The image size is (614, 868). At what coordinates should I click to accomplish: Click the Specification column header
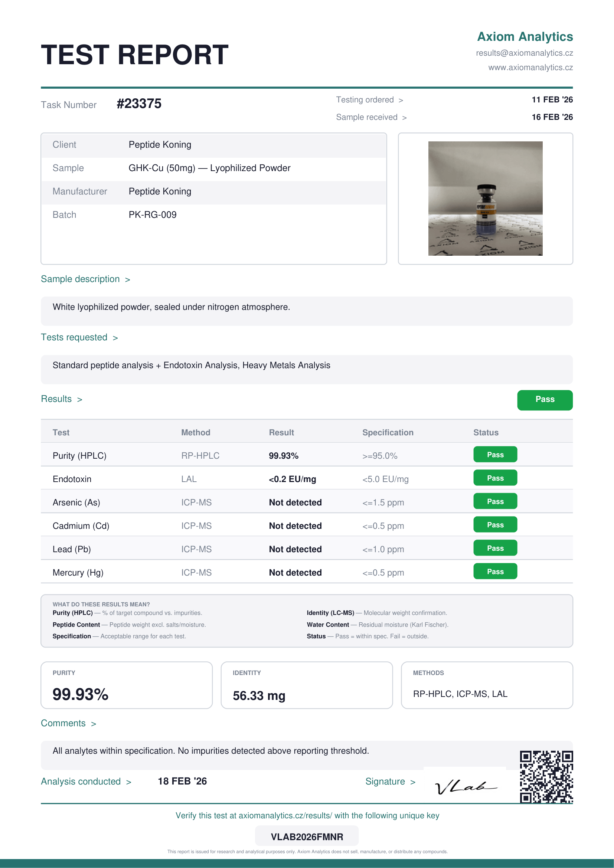[x=388, y=432]
